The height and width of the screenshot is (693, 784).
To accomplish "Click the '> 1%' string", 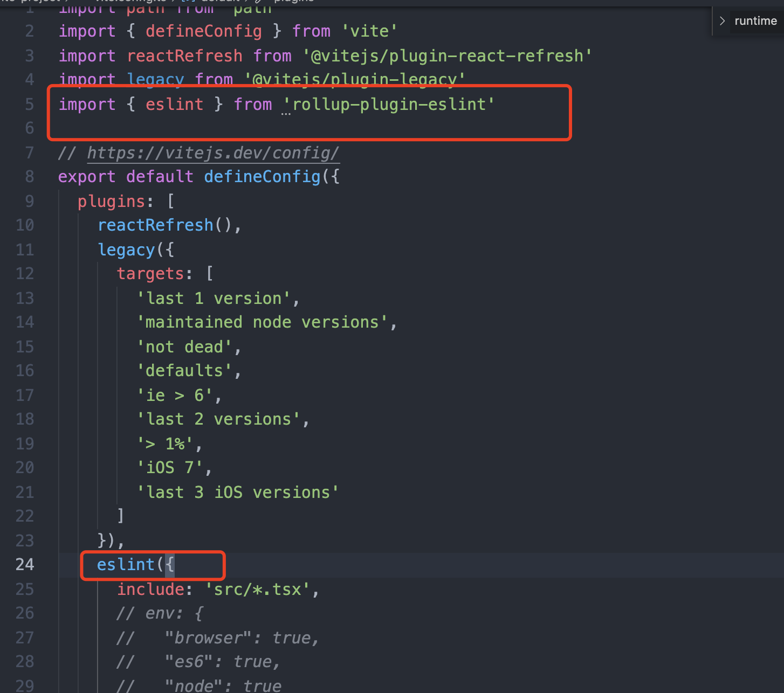I will click(x=165, y=443).
